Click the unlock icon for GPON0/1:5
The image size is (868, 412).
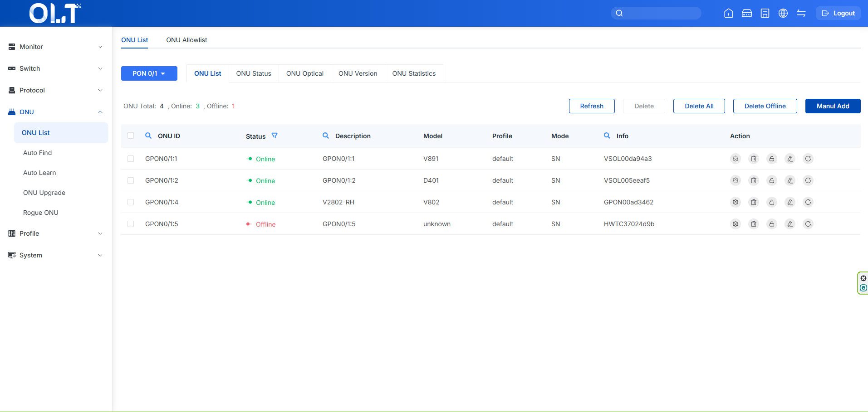click(x=772, y=224)
